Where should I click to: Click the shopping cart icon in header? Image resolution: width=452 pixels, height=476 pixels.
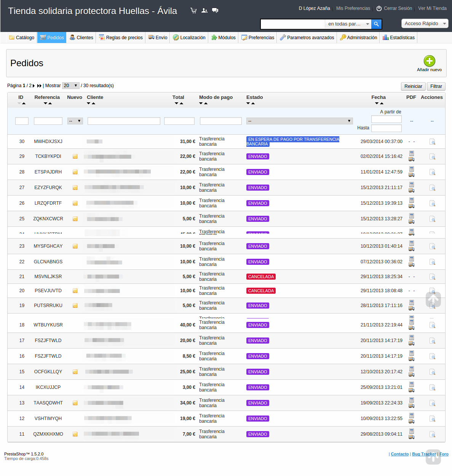193,11
